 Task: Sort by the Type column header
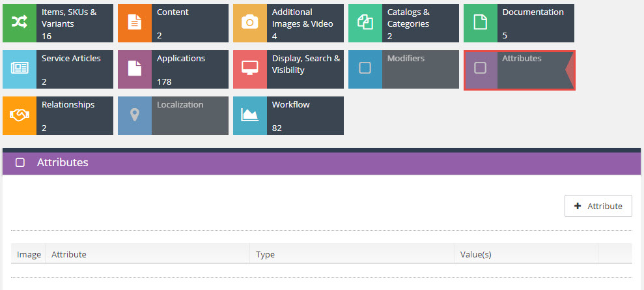[x=352, y=254]
